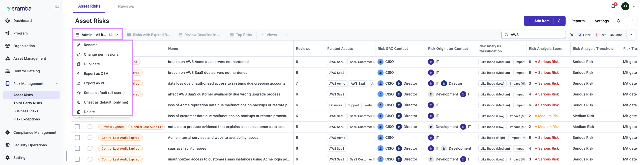
Task: Click the plus icon to add a view
Action: 287,35
